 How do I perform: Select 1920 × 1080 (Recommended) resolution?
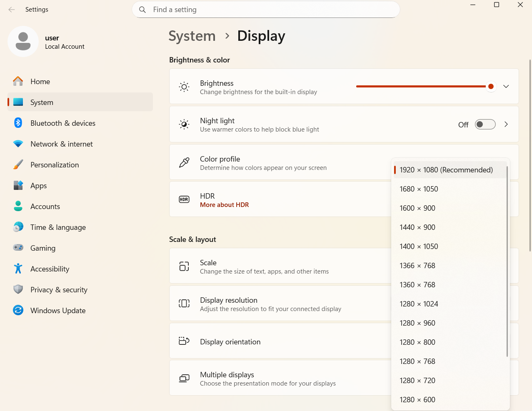click(446, 170)
